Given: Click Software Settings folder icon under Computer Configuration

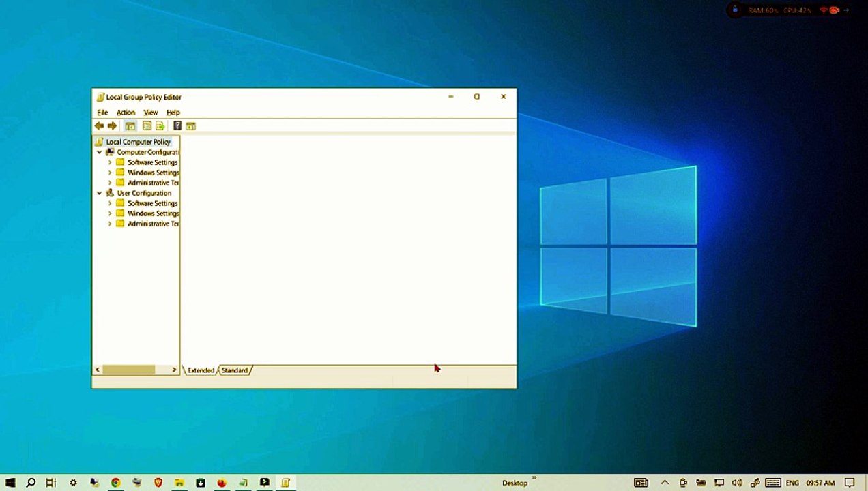Looking at the screenshot, I should point(120,162).
